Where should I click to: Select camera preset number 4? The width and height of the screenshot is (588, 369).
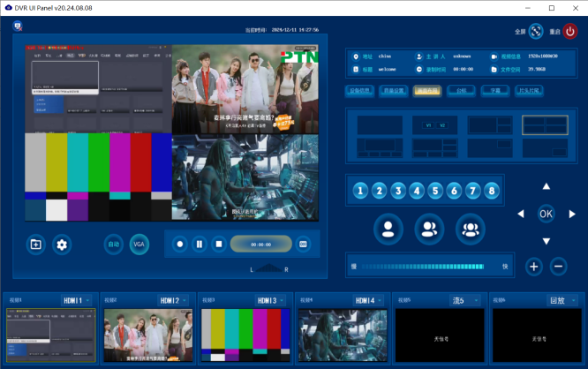417,191
